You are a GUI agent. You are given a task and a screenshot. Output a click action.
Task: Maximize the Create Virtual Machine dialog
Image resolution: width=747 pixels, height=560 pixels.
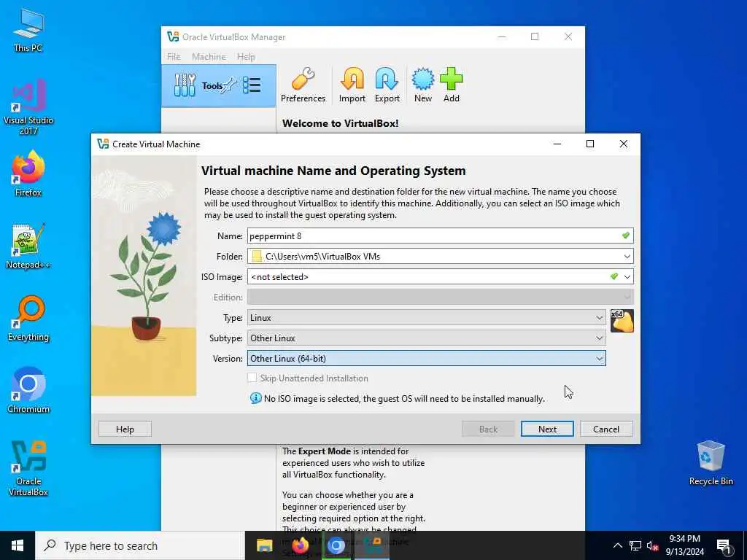pos(589,144)
